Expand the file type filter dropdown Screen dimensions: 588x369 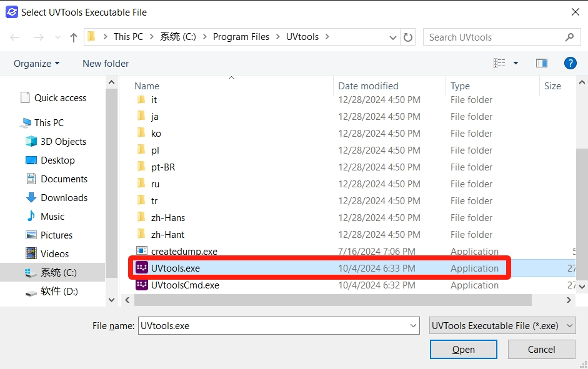coord(502,326)
